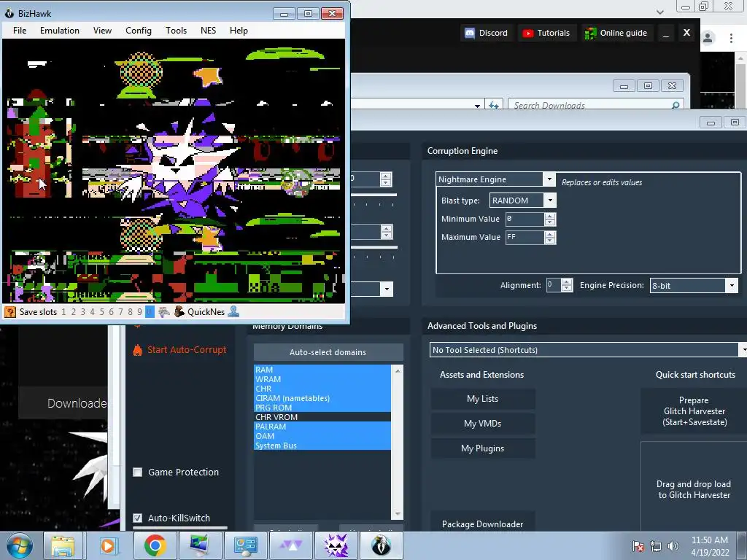Viewport: 747px width, 560px height.
Task: Open My VMDs
Action: click(483, 424)
